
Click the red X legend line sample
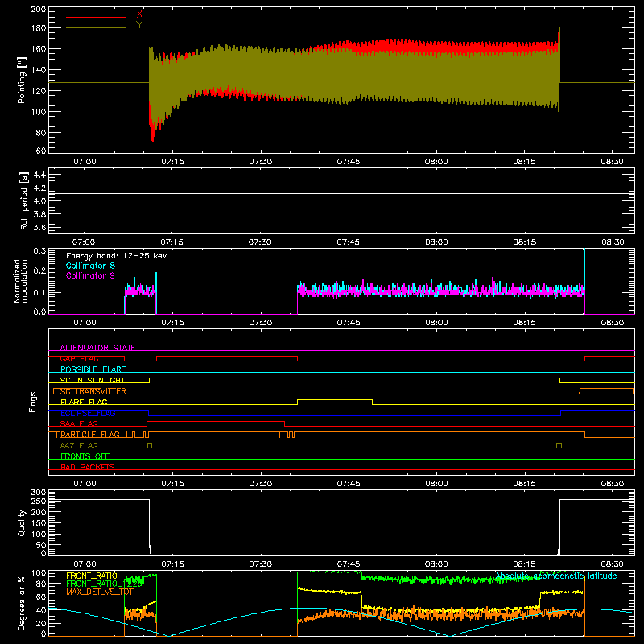[96, 17]
